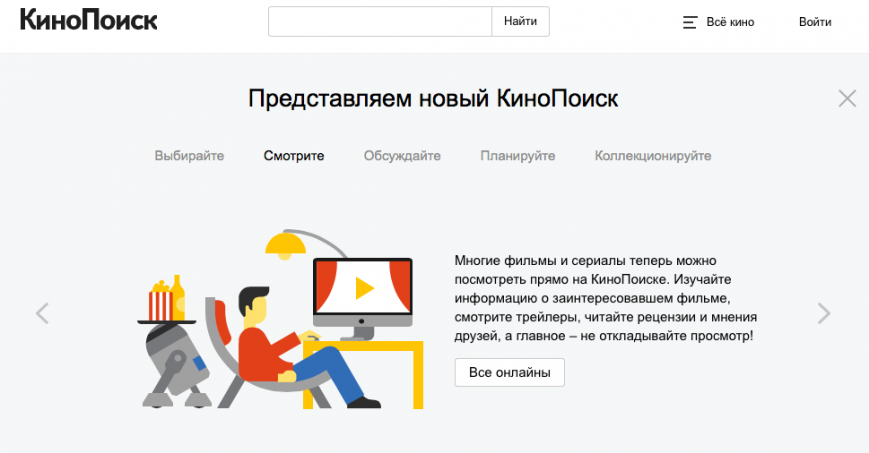Viewport: 869px width, 453px height.
Task: Advance to next slide with right arrow
Action: 824,313
